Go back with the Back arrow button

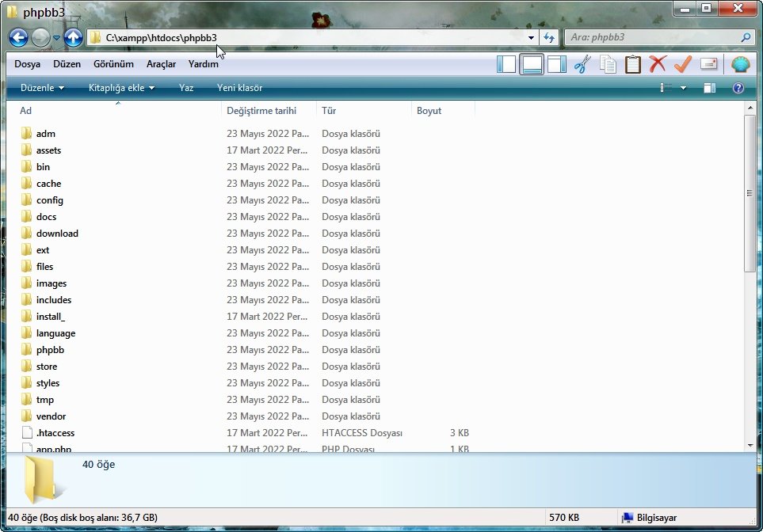point(18,37)
